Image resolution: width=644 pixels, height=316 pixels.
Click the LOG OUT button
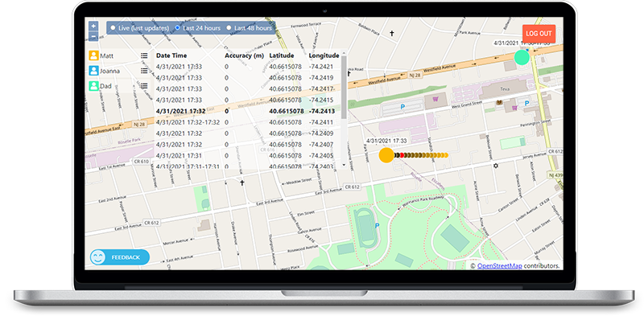point(539,34)
